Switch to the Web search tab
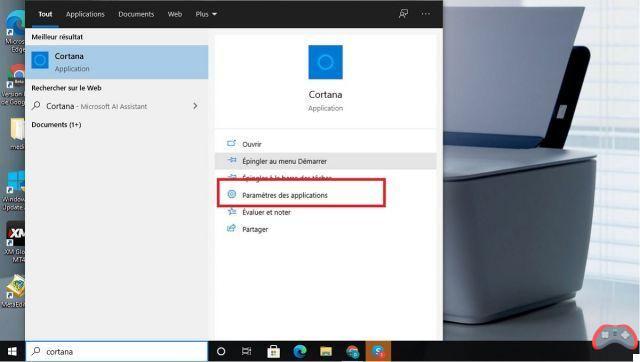Viewport: 640px width, 362px height. click(175, 14)
